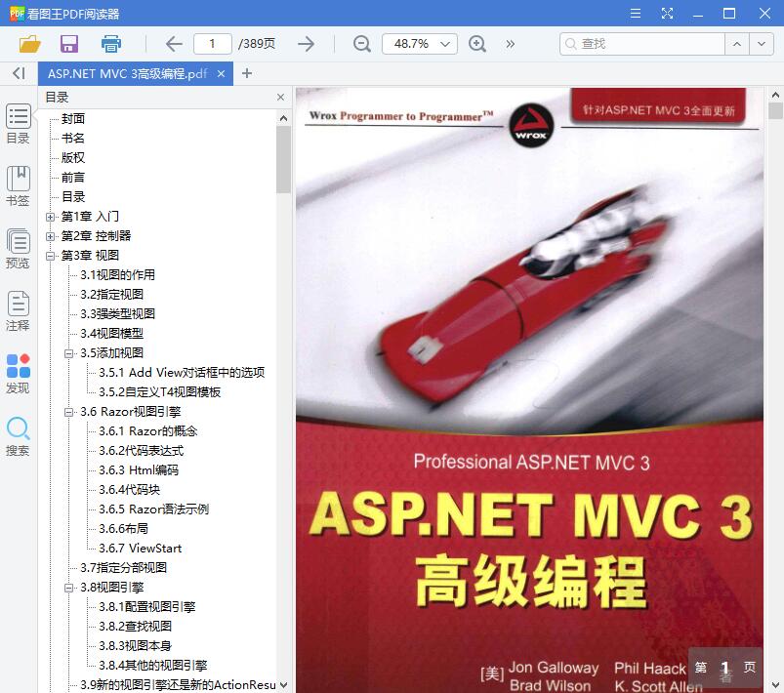Enter fullscreen mode from title bar
Image resolution: width=784 pixels, height=693 pixels.
[x=667, y=14]
